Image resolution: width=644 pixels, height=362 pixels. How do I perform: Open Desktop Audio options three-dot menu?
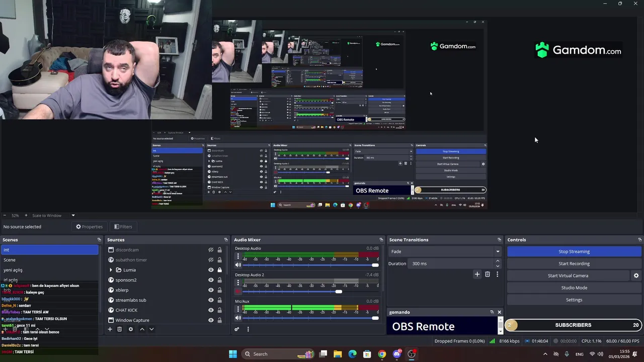pos(238,256)
